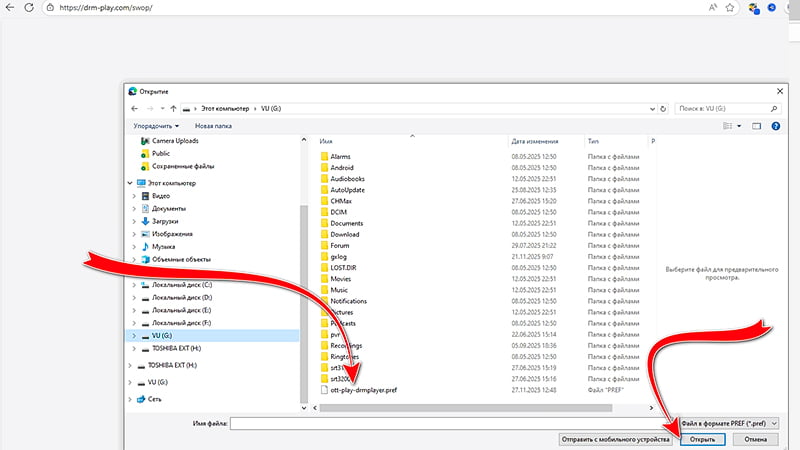Expand the Загрузки tree node

coord(134,220)
